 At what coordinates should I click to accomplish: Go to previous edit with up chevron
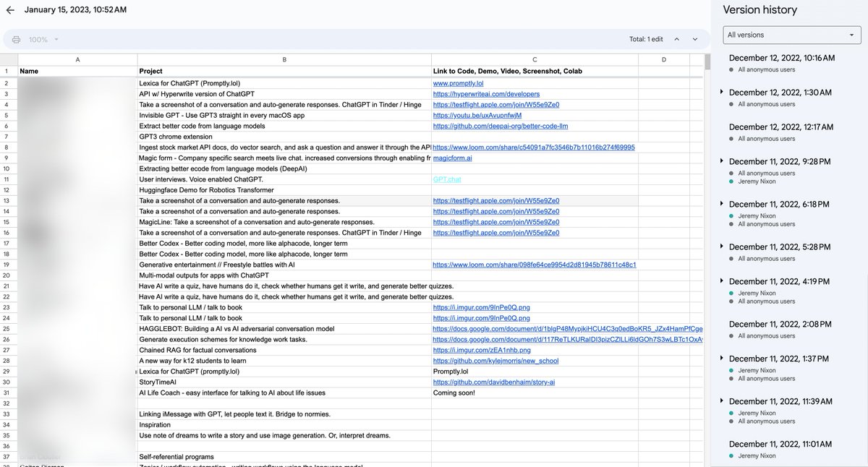coord(677,39)
